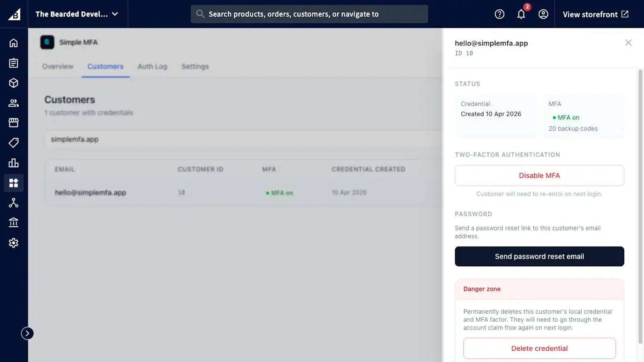Open the Products box icon

point(14,83)
